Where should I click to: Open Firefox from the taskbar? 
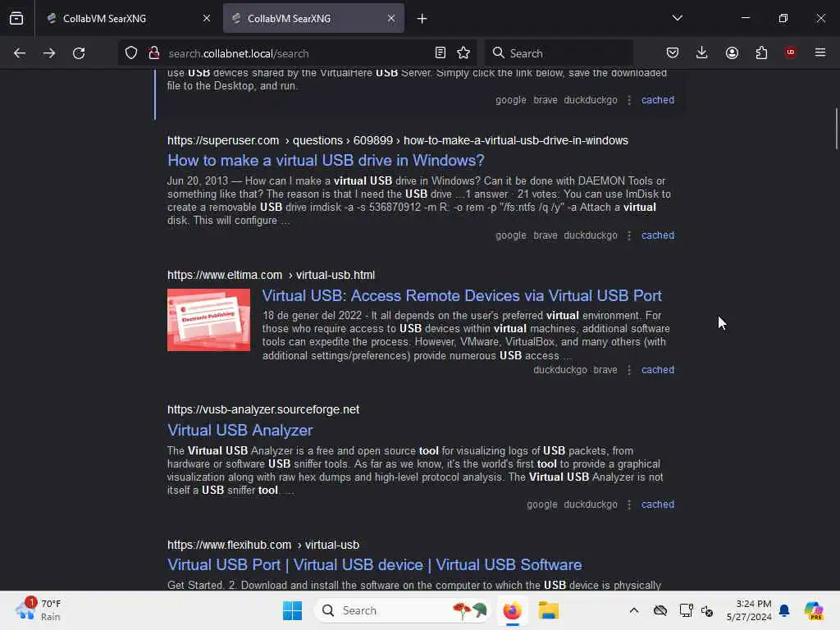[512, 610]
